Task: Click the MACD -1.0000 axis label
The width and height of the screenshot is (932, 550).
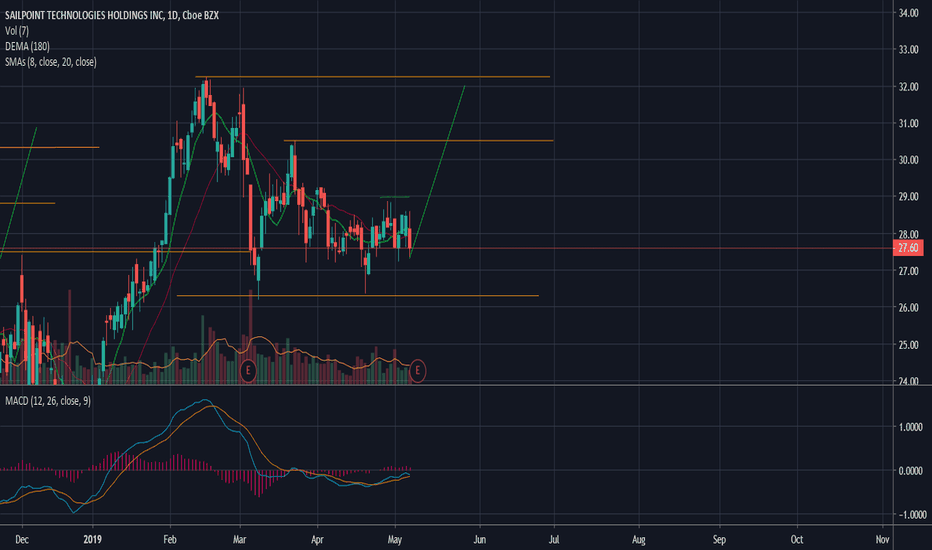Action: tap(911, 515)
